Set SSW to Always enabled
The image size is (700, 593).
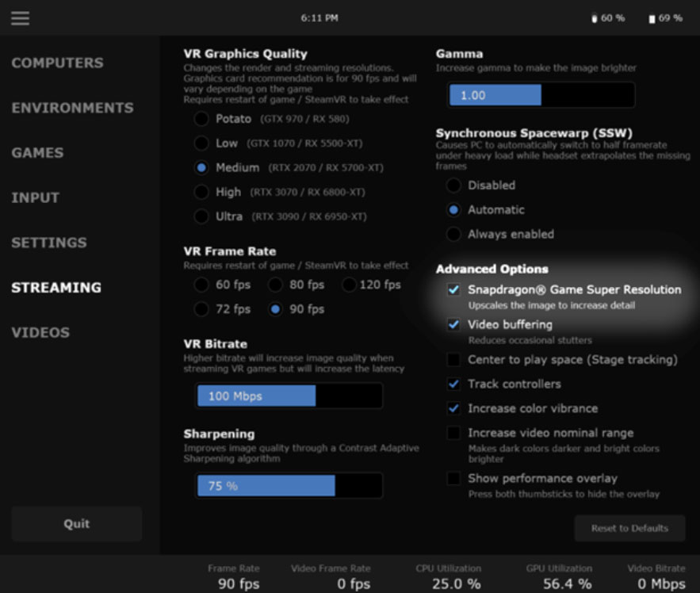453,234
